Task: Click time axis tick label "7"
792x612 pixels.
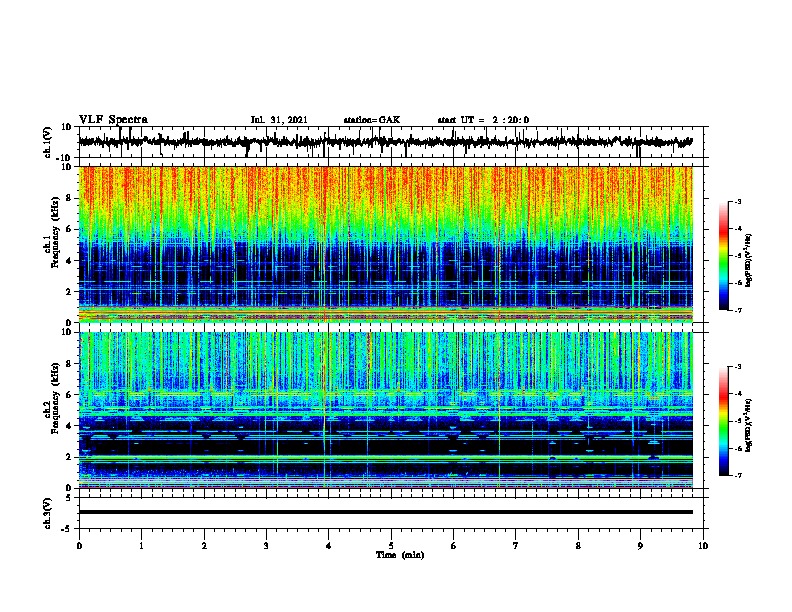Action: (516, 545)
